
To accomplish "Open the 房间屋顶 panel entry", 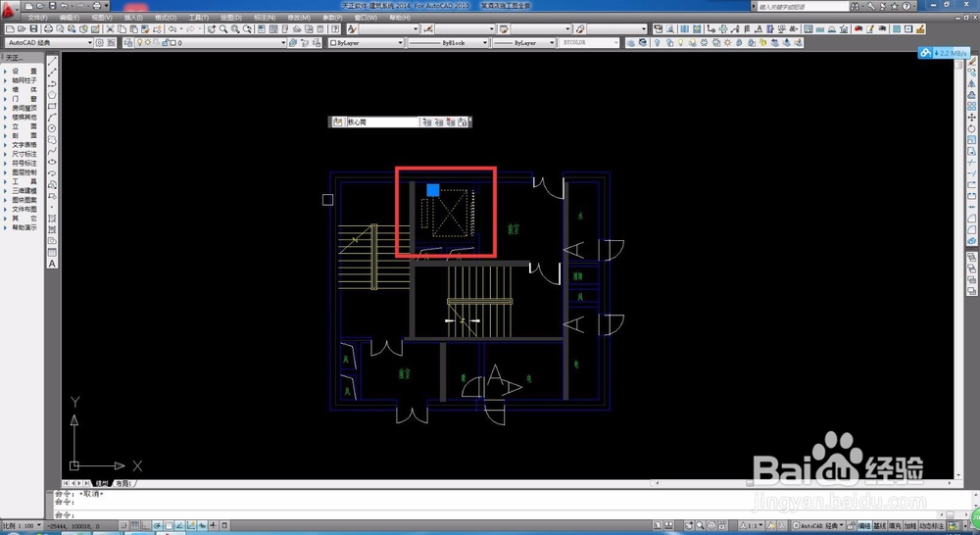I will tap(24, 108).
